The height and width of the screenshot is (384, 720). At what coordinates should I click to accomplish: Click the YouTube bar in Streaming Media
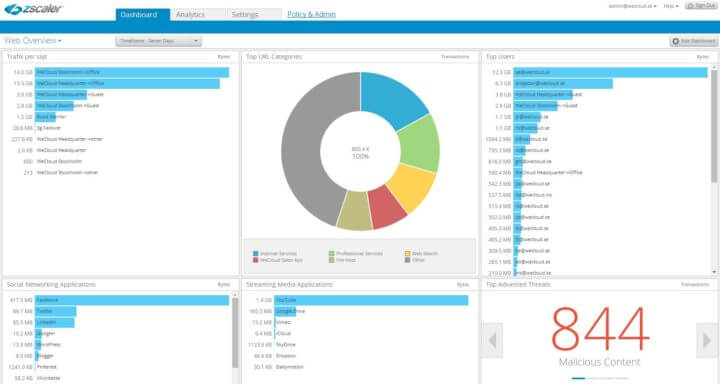[371, 300]
